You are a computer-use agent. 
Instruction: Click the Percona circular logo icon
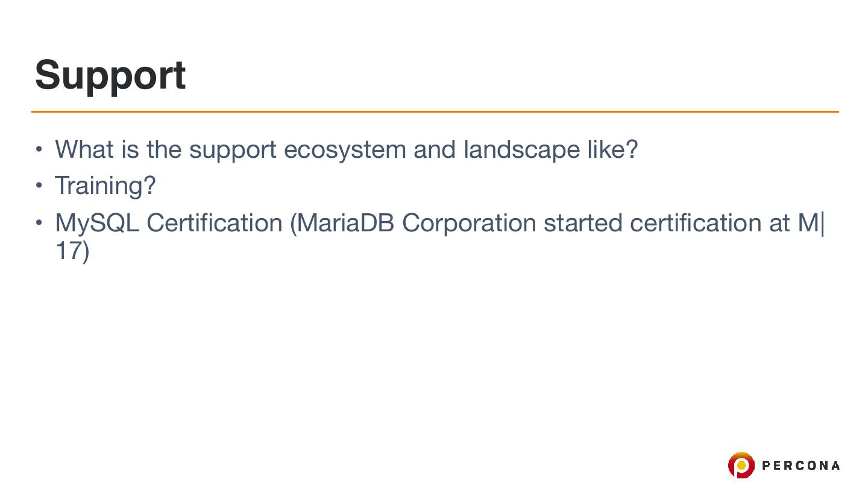pyautogui.click(x=741, y=465)
